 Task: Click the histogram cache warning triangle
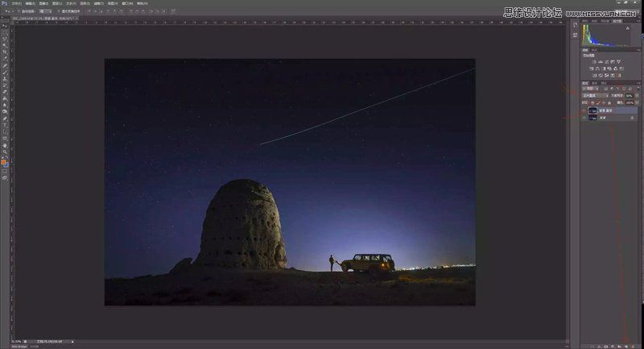pyautogui.click(x=628, y=28)
